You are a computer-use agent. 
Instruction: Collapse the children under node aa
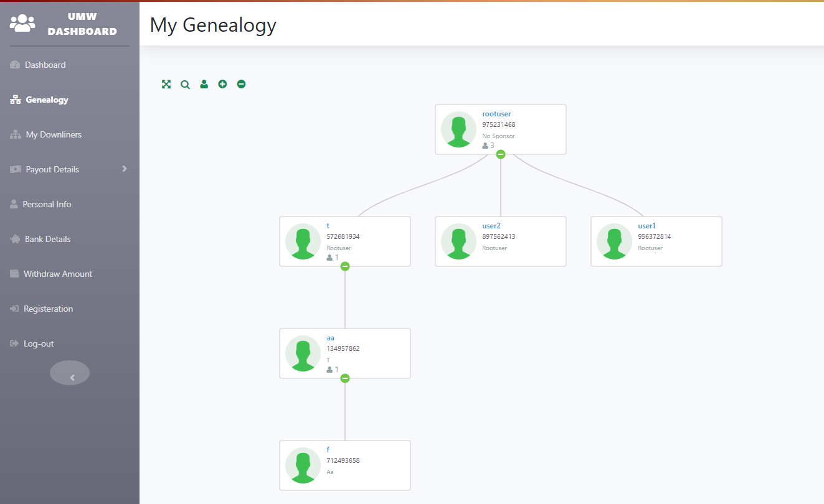point(345,378)
